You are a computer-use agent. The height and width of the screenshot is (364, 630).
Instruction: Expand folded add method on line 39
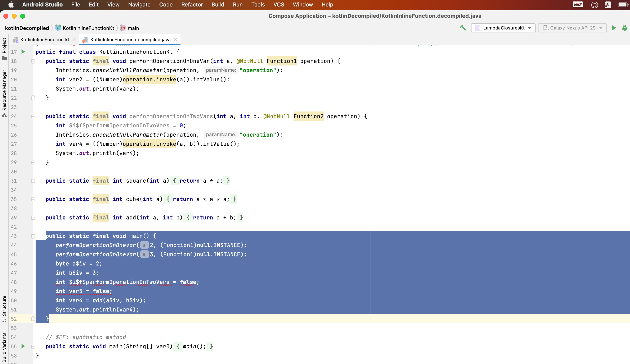tap(33, 218)
